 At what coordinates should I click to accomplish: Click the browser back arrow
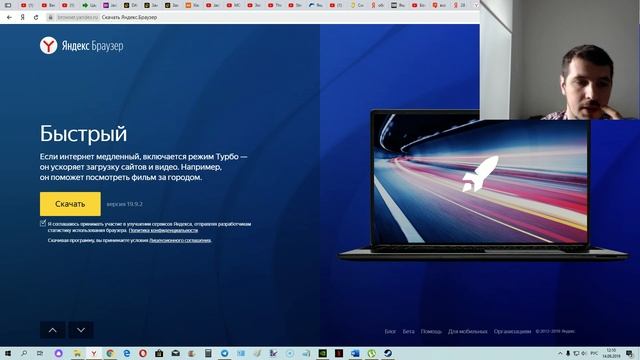(x=9, y=18)
